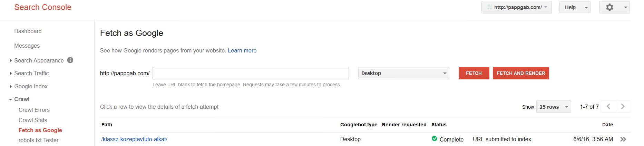Open Dashboard in the sidebar
Viewport: 644px width, 146px height.
pyautogui.click(x=28, y=31)
